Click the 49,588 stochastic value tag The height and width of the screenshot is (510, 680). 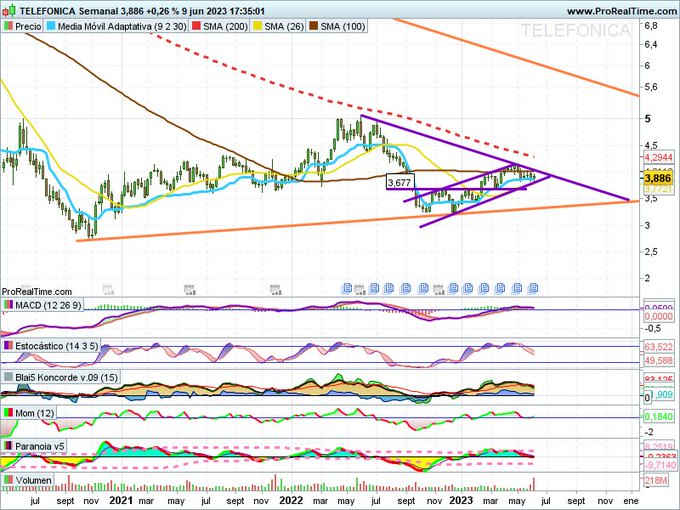click(658, 361)
